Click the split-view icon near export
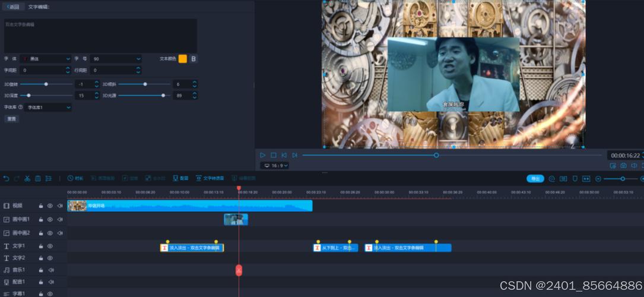Viewport: 644px width, 297px height. (x=563, y=179)
